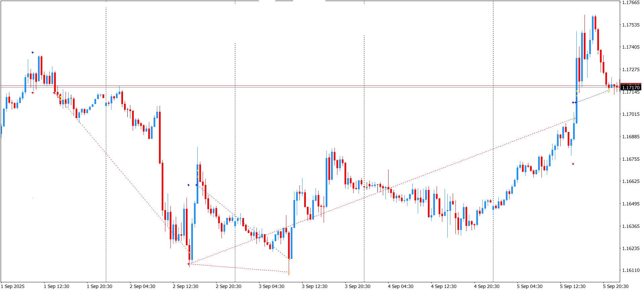Click the 1.16365 price axis label
Image resolution: width=644 pixels, height=291 pixels.
click(631, 226)
